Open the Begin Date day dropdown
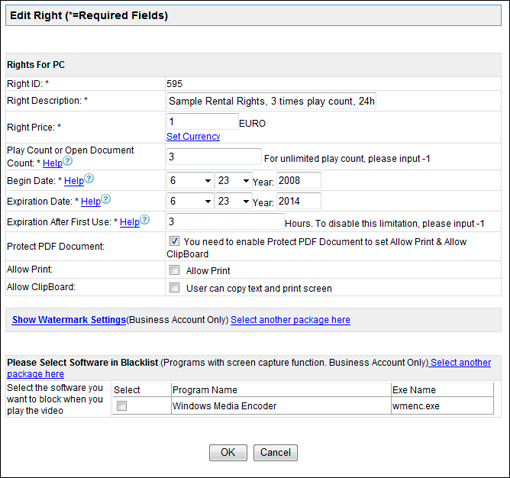510x478 pixels. coord(233,181)
